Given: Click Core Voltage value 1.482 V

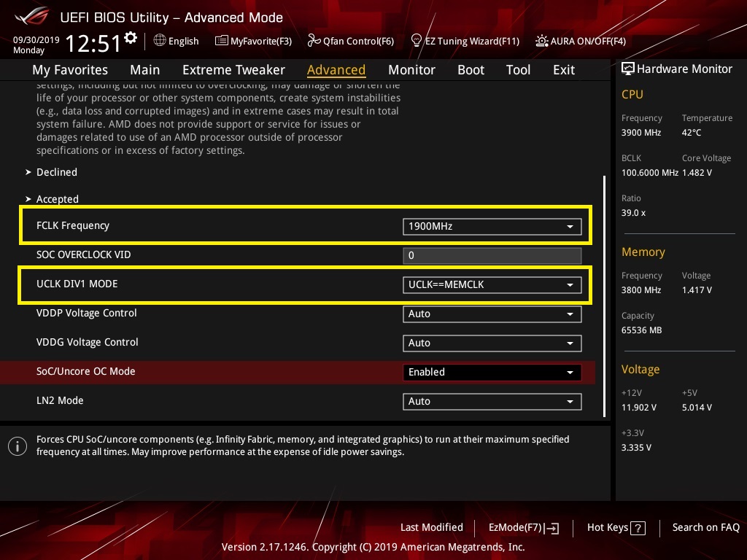Looking at the screenshot, I should click(x=697, y=172).
